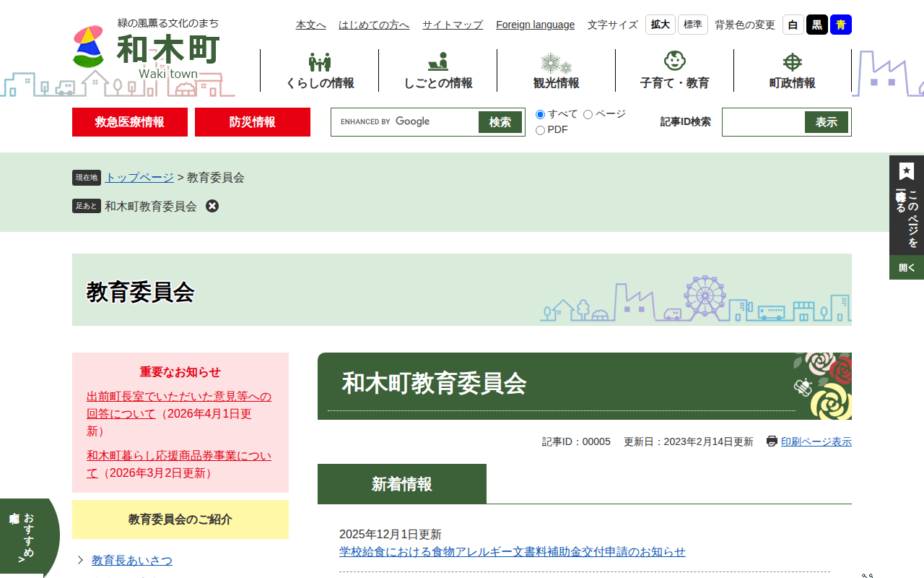This screenshot has width=924, height=578.
Task: Click the 記事ID検索 input field
Action: pos(764,122)
